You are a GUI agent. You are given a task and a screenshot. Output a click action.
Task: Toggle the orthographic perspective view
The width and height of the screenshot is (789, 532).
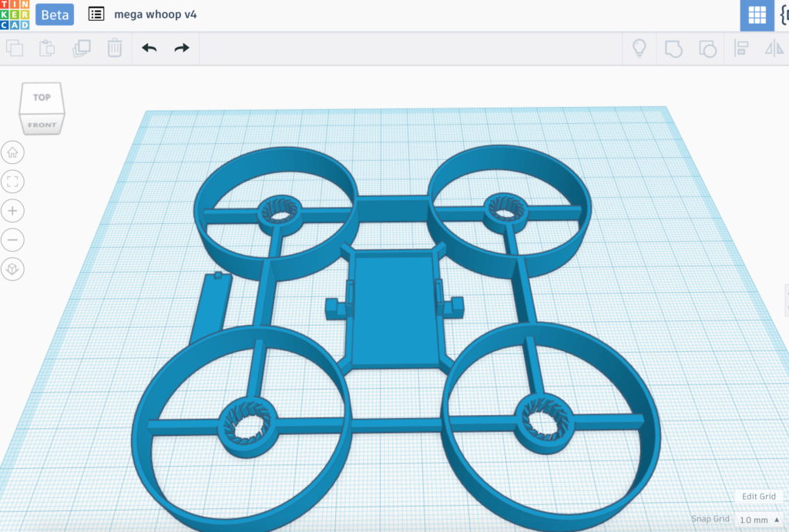click(12, 269)
